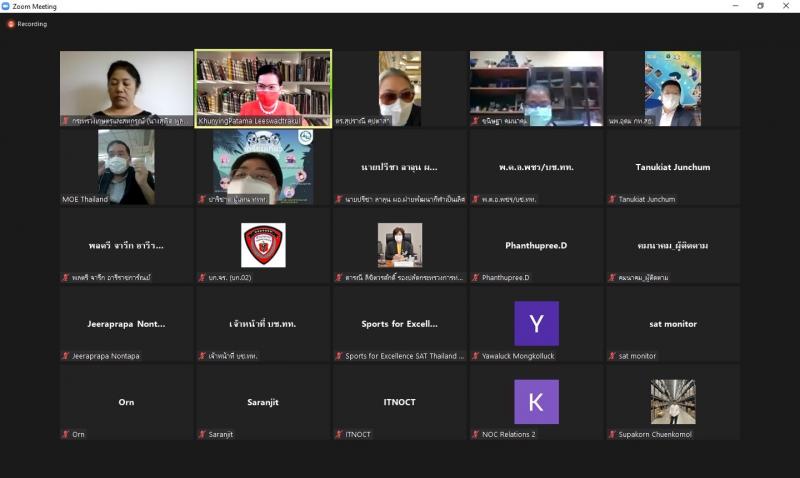Click the 'Jeeraprapa Nont...' name tile
The image size is (800, 478).
127,323
